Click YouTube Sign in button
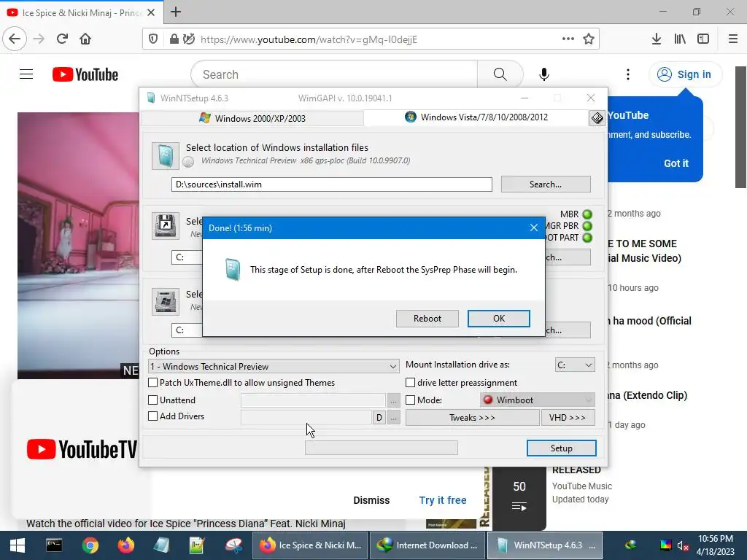Viewport: 747px width, 560px height. [x=684, y=74]
